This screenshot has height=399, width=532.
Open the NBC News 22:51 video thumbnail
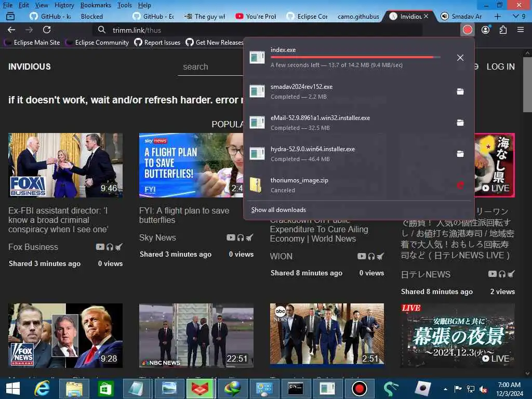click(x=196, y=336)
